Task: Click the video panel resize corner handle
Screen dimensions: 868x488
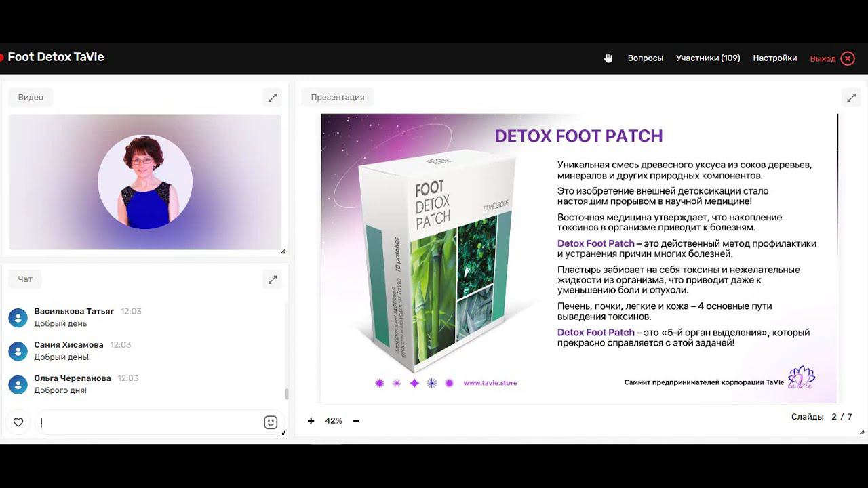Action: click(283, 251)
